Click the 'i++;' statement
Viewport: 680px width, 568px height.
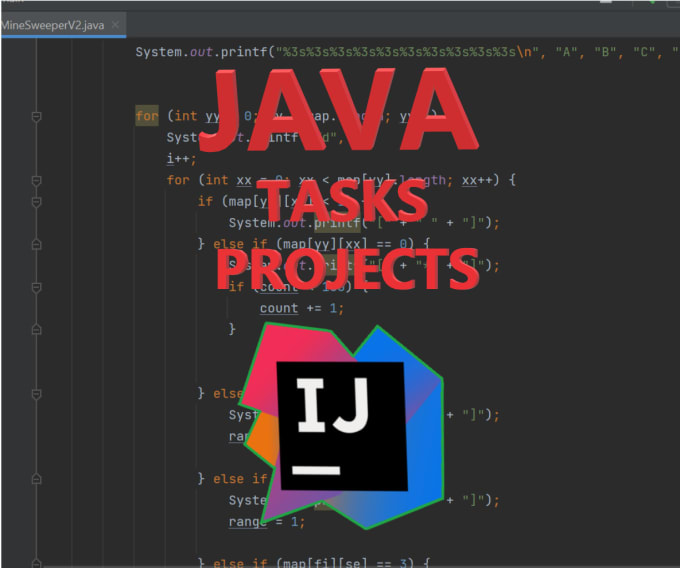[181, 159]
